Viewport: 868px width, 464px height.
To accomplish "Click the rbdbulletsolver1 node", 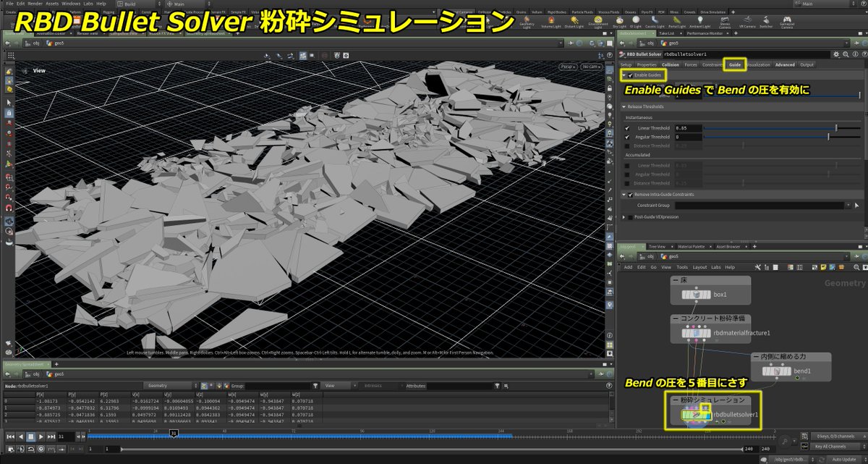I will click(x=696, y=416).
